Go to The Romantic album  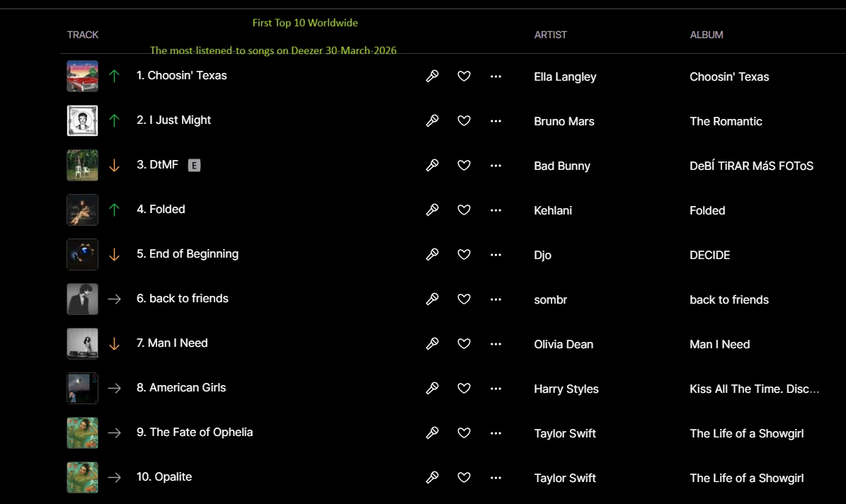point(726,122)
